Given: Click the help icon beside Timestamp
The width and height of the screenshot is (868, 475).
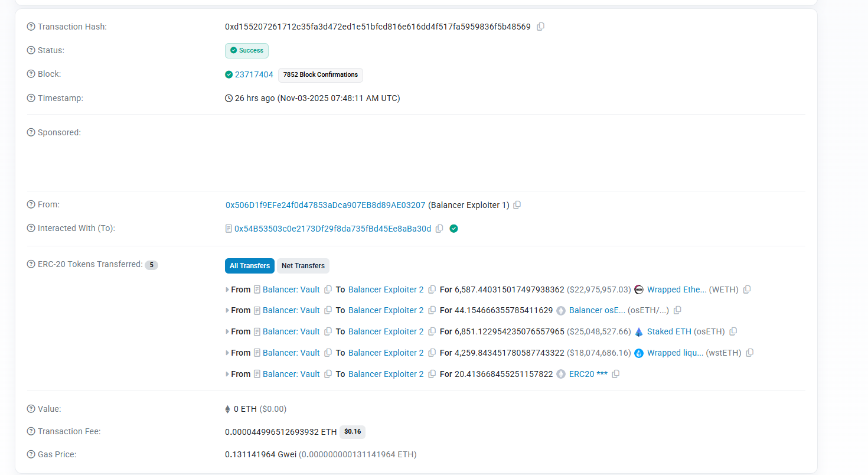Looking at the screenshot, I should [31, 98].
